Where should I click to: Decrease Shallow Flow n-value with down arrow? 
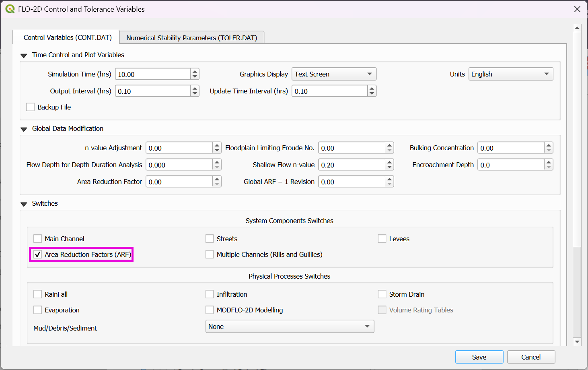point(389,167)
